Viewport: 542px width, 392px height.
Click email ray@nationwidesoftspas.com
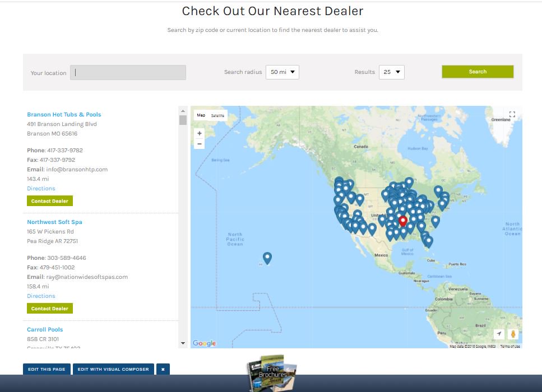[x=87, y=277]
